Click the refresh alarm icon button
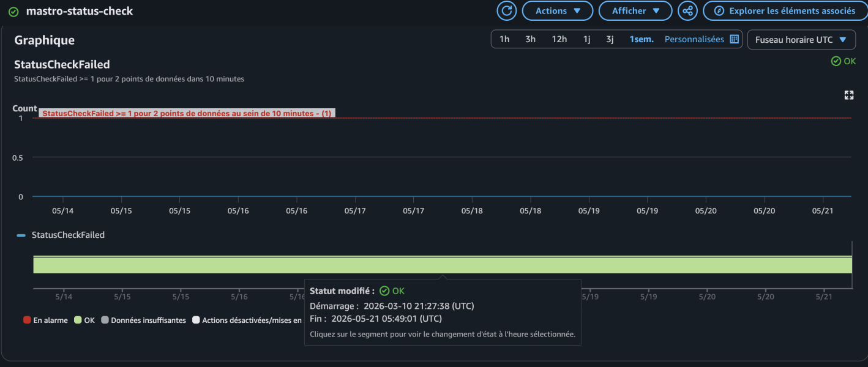Viewport: 868px width, 367px height. click(507, 11)
